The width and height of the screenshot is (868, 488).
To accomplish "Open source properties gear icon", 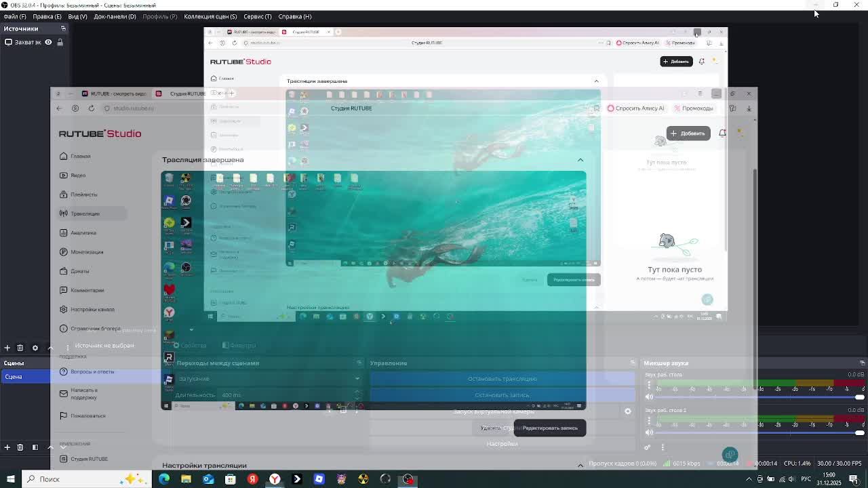I will point(35,348).
